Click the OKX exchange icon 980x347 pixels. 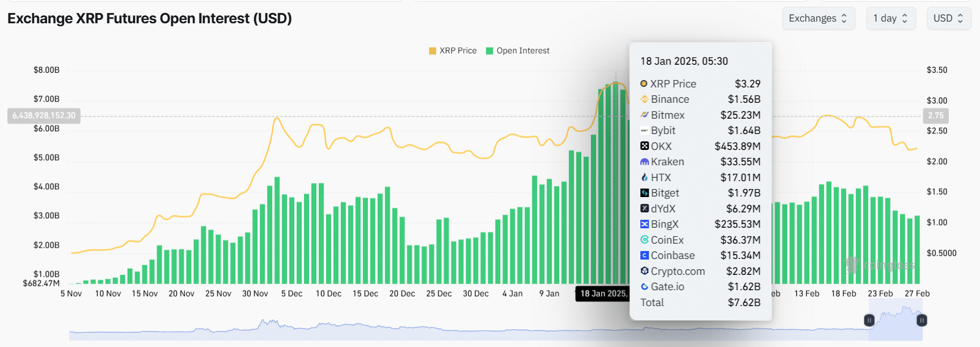click(x=644, y=146)
